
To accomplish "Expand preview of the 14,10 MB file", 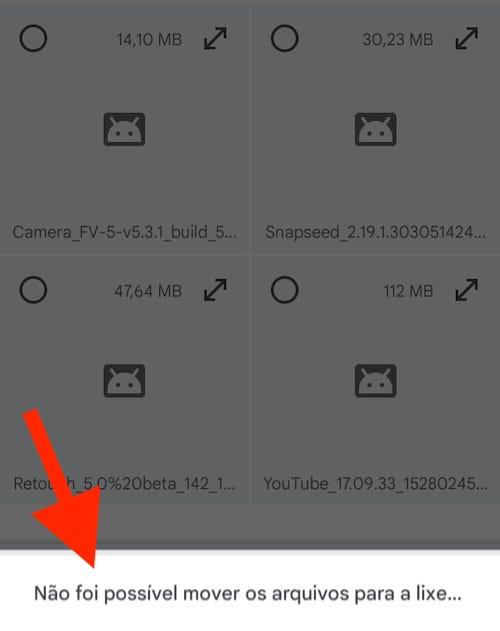I will [215, 39].
